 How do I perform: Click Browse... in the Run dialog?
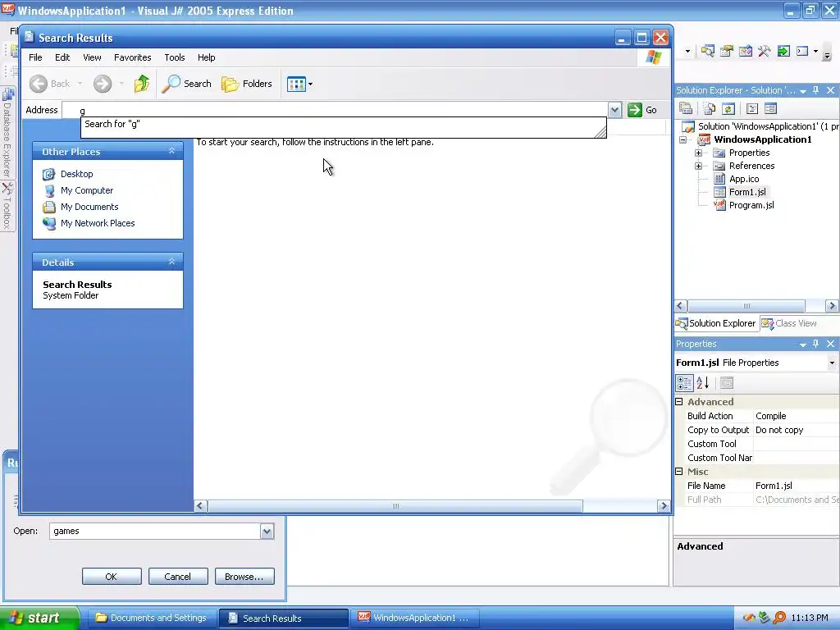point(244,577)
